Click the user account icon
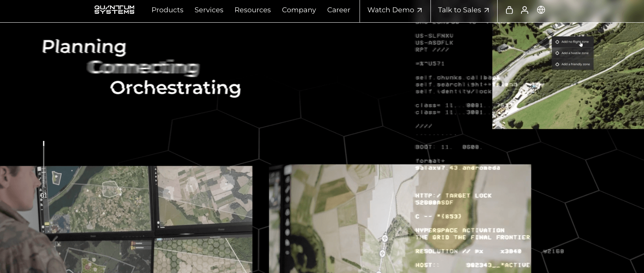 pyautogui.click(x=524, y=10)
